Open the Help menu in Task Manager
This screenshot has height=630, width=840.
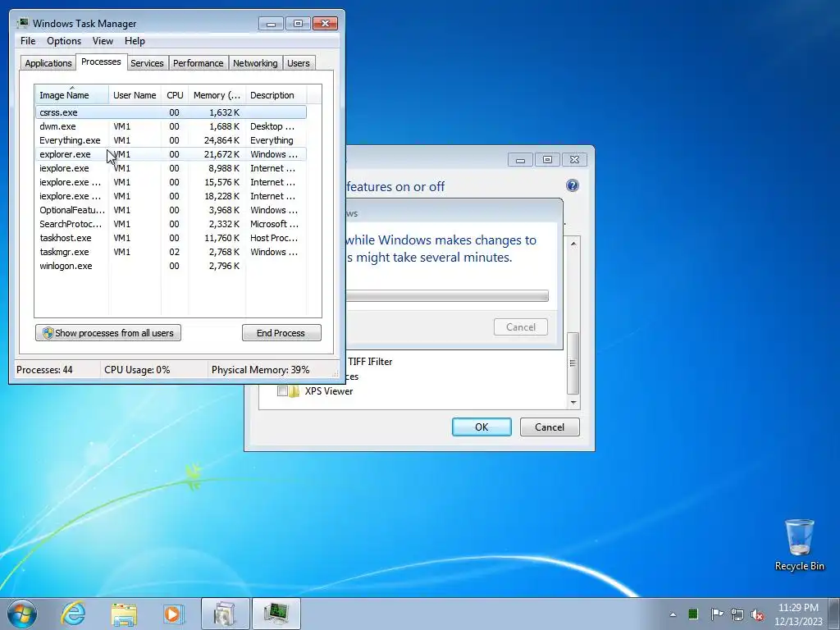click(135, 41)
